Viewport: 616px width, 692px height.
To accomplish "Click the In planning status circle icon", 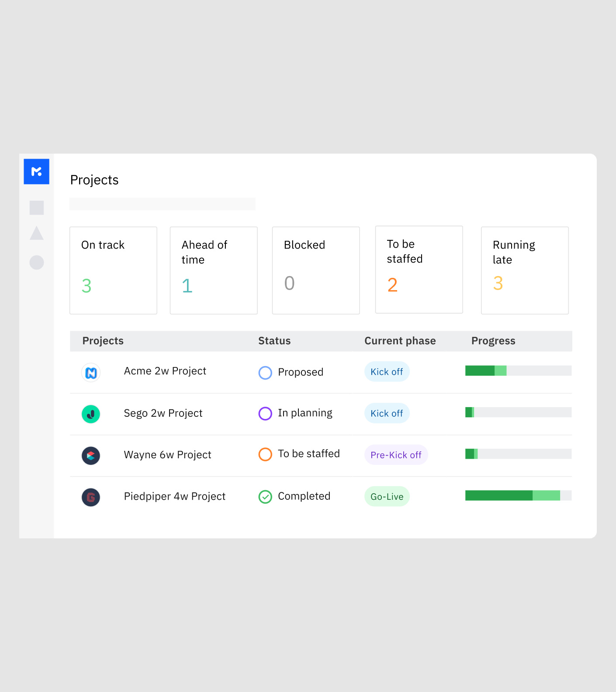I will click(265, 413).
